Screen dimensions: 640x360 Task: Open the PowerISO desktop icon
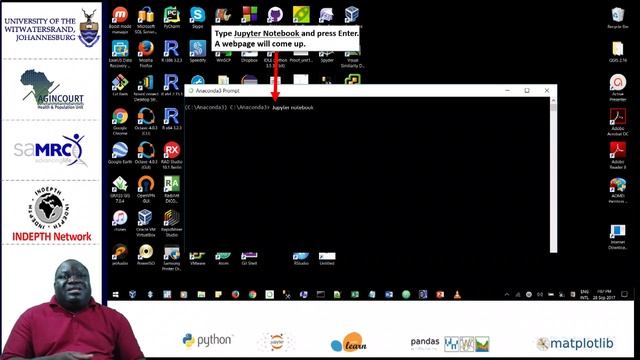tap(146, 255)
